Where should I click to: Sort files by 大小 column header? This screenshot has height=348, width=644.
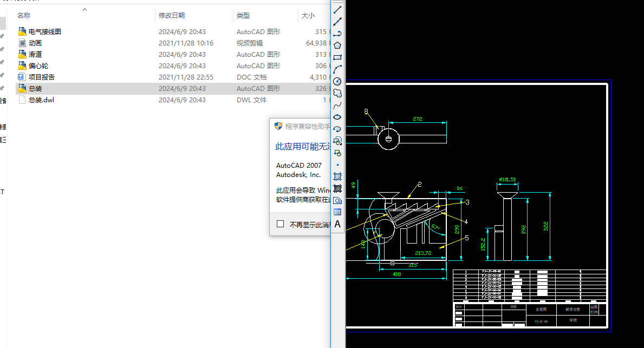[x=308, y=15]
